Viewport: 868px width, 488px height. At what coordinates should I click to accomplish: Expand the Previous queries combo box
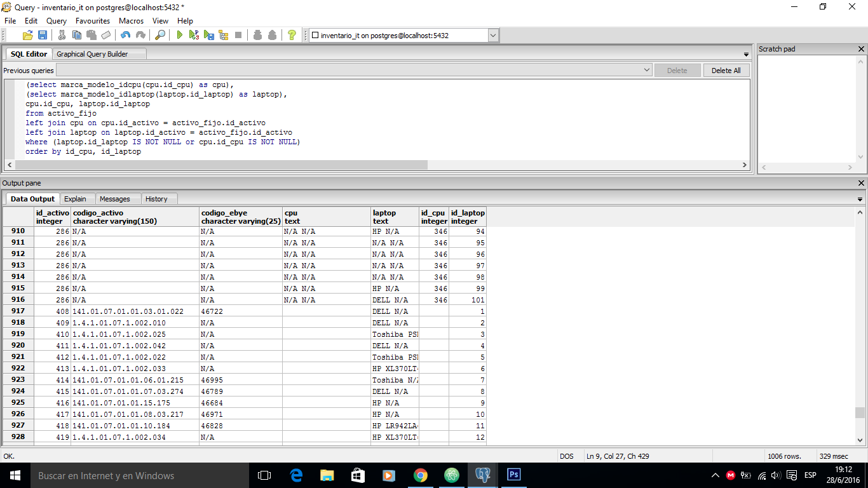(x=647, y=70)
